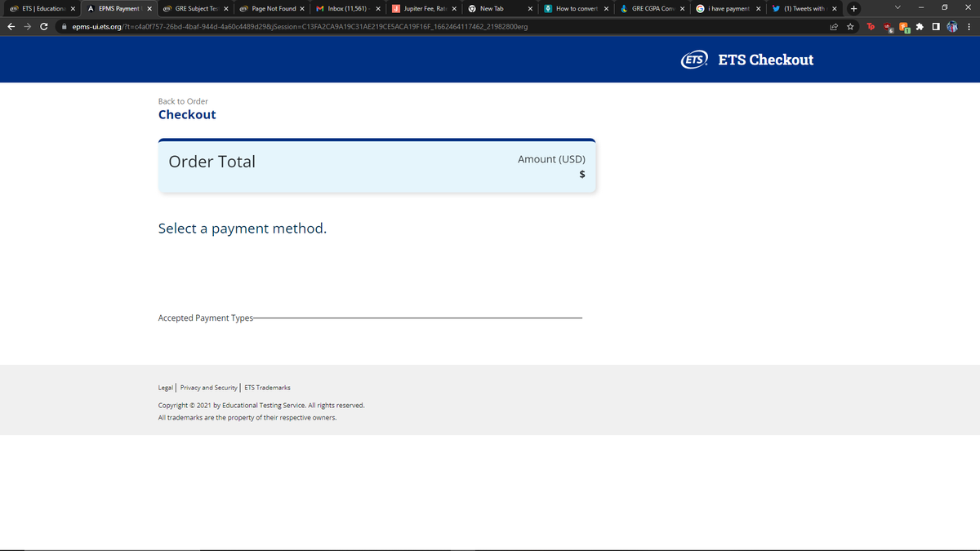Viewport: 980px width, 551px height.
Task: Open the uBlock Origin extension icon
Action: (888, 27)
